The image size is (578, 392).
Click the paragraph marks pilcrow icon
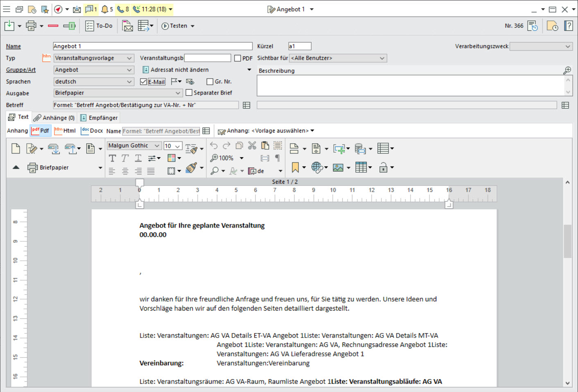(278, 158)
